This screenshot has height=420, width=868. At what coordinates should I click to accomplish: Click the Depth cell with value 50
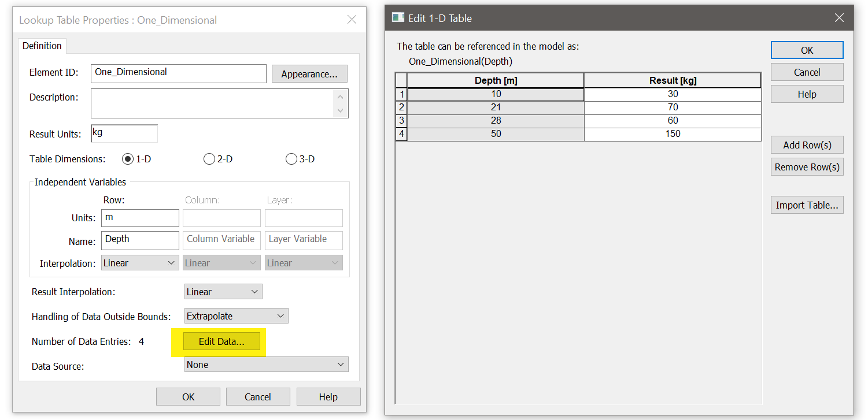coord(496,134)
